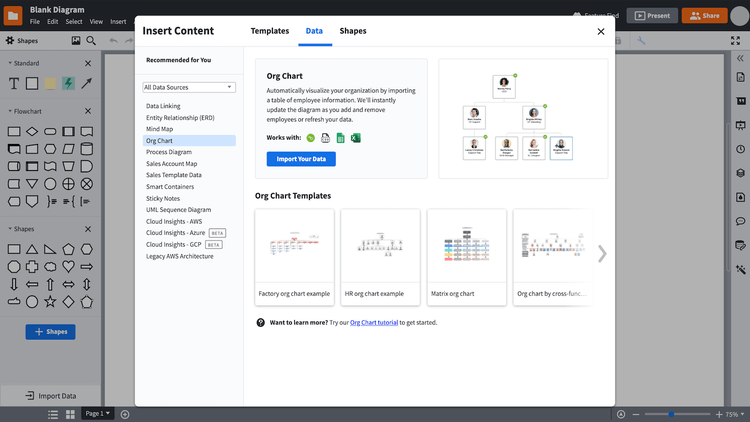
Task: Add a new page with the plus circle
Action: (125, 414)
